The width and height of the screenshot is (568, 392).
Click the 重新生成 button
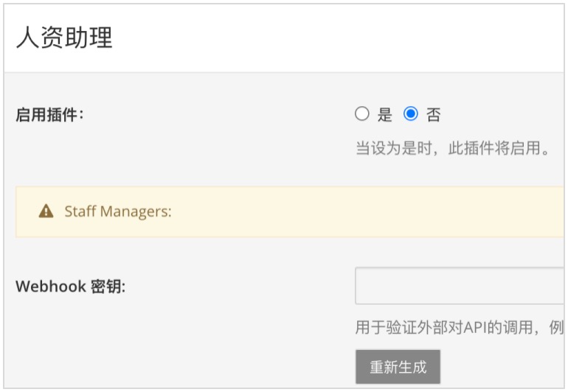coord(398,367)
